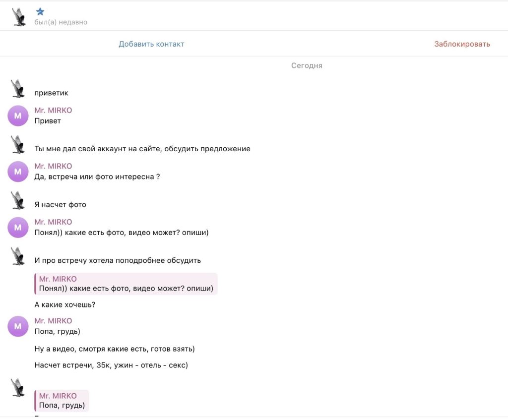Click the avatar beside И про встречу message
The width and height of the screenshot is (508, 420).
[18, 256]
